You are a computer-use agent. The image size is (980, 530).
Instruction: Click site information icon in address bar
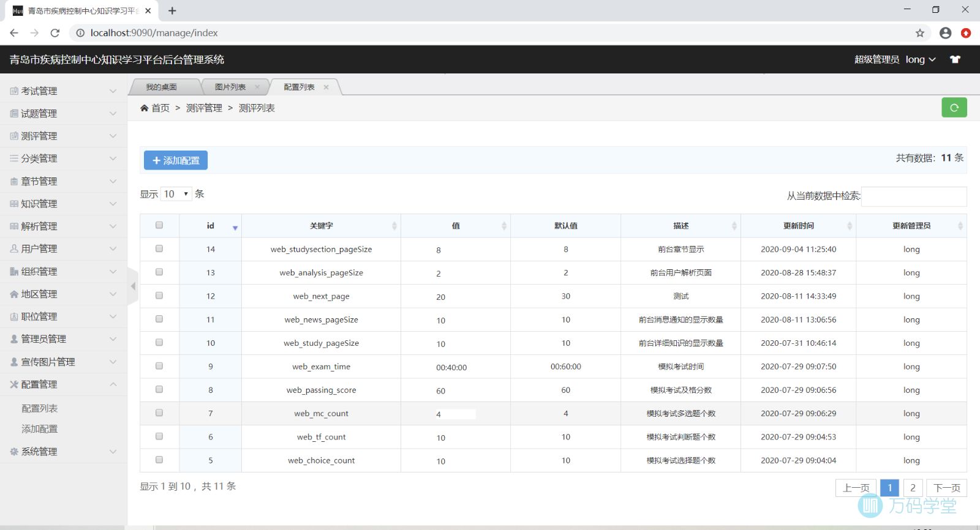pyautogui.click(x=80, y=33)
